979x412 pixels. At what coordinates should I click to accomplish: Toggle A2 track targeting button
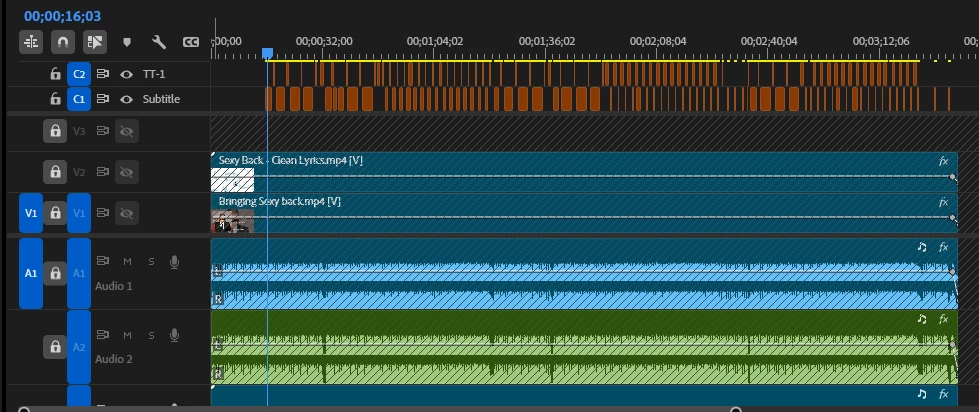click(x=79, y=346)
